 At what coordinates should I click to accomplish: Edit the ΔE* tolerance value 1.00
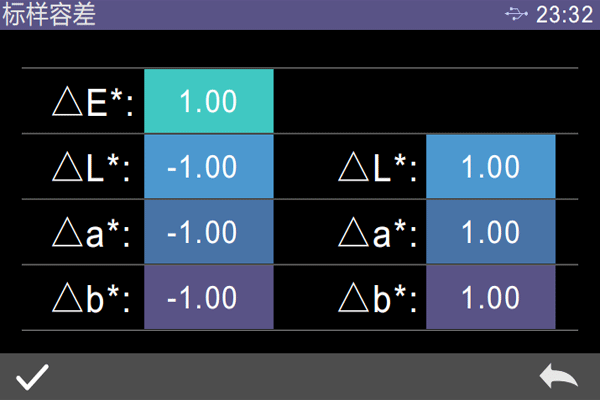[x=208, y=101]
